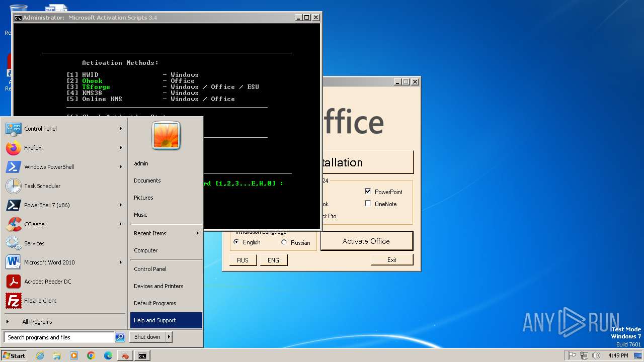Launch Google Chrome from the taskbar
This screenshot has height=362, width=644.
tap(91, 355)
